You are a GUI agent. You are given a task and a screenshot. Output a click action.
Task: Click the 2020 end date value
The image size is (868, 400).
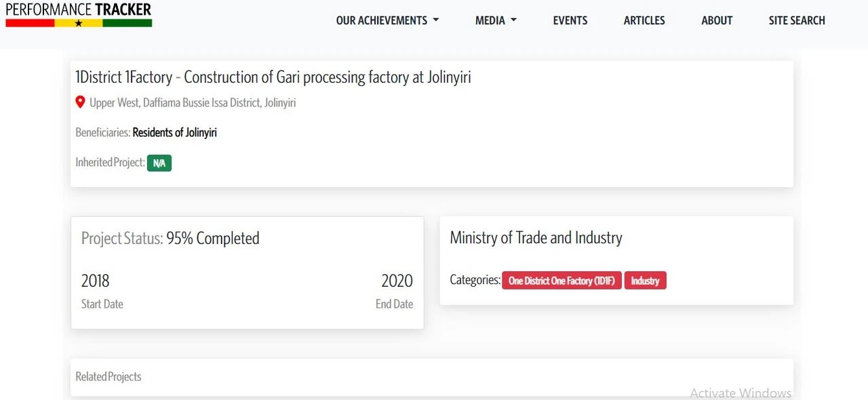[x=397, y=281]
